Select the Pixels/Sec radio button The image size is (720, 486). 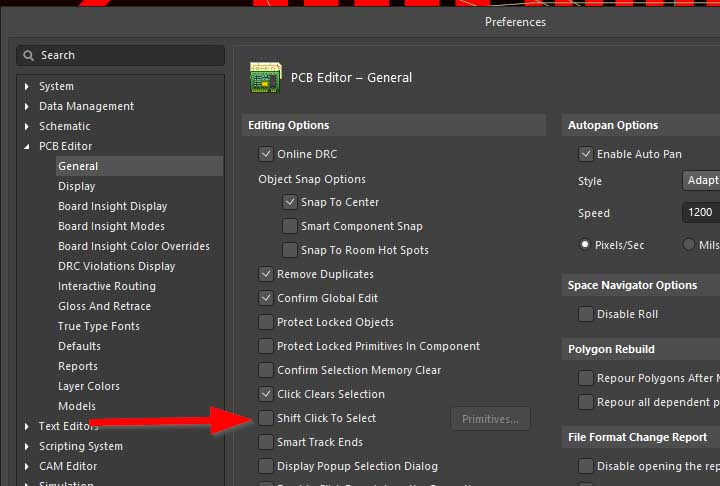click(585, 245)
